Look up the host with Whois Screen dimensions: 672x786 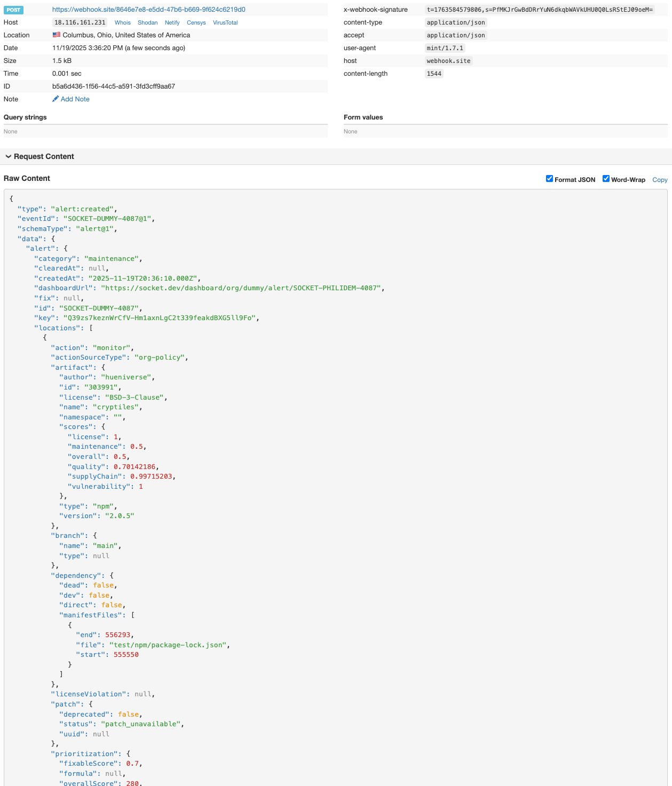coord(122,22)
